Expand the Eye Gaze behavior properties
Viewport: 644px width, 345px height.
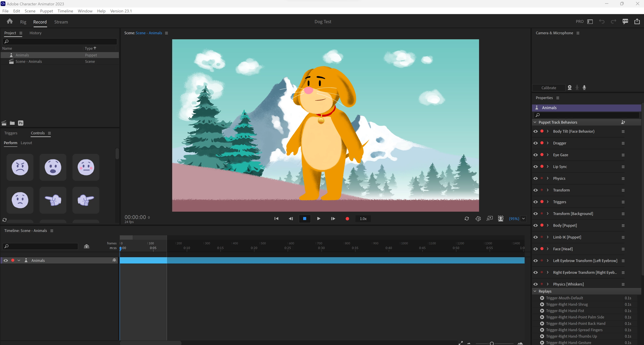[548, 155]
